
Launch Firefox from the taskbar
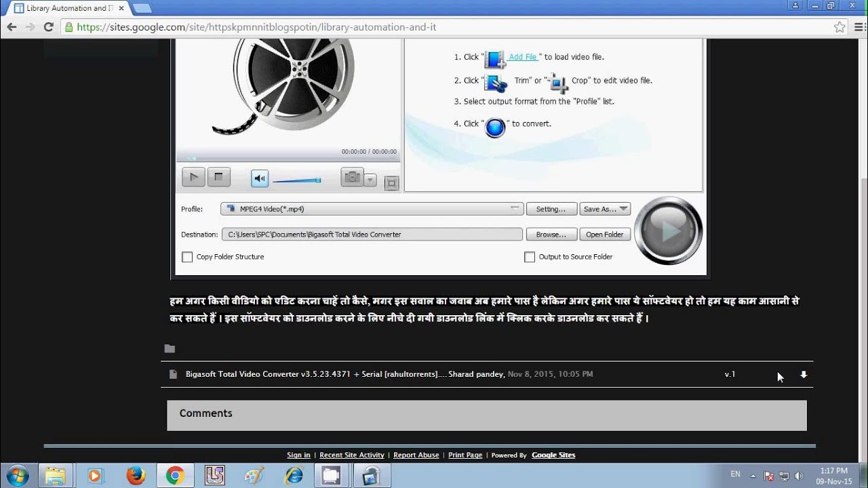tap(135, 476)
